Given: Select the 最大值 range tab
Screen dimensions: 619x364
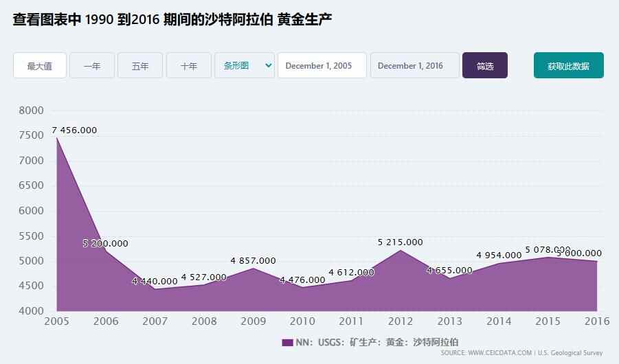Looking at the screenshot, I should click(40, 66).
